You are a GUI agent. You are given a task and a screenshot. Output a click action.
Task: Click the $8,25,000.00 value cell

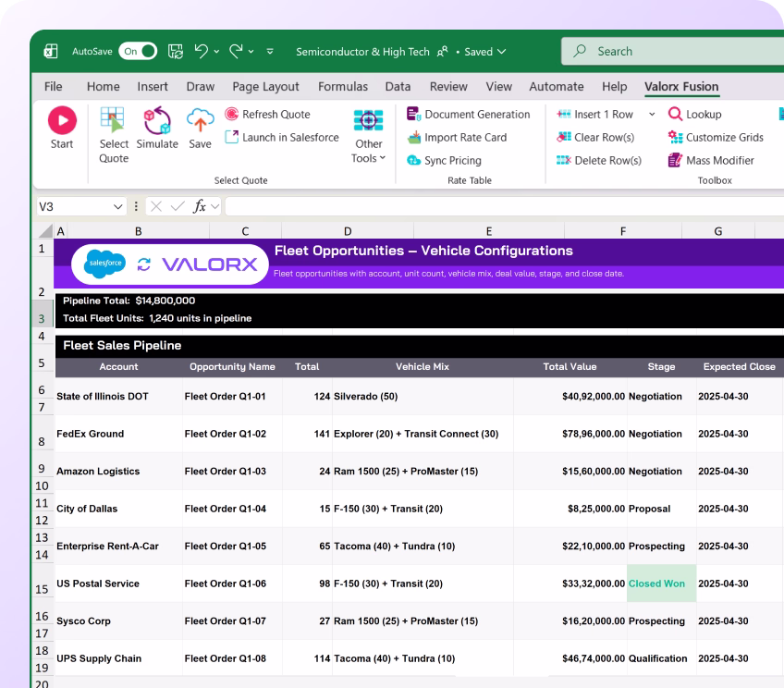coord(570,509)
